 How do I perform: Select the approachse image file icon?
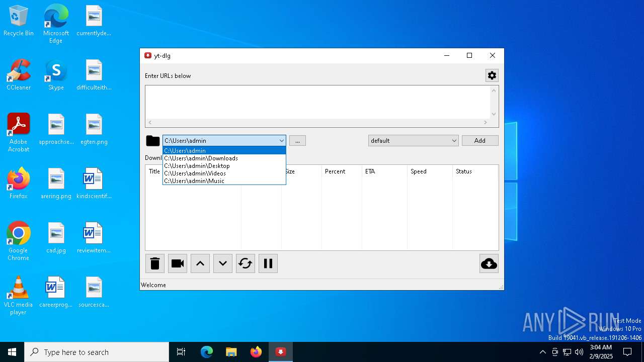[x=56, y=129]
